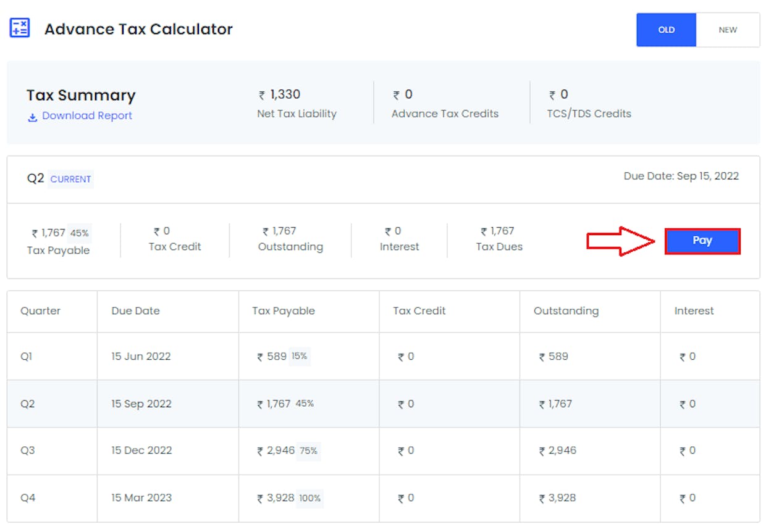Click the 1,767 outstanding in Q2 table row

tap(555, 404)
